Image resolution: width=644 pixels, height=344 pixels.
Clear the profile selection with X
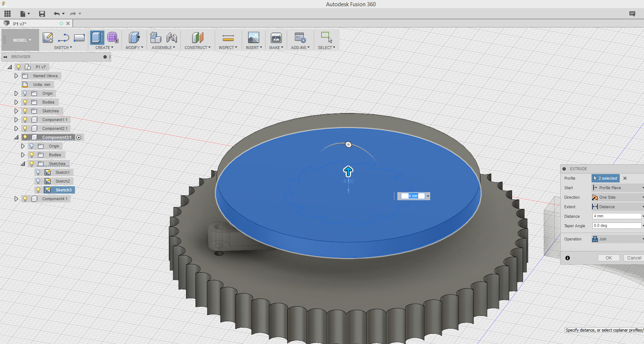pos(625,178)
